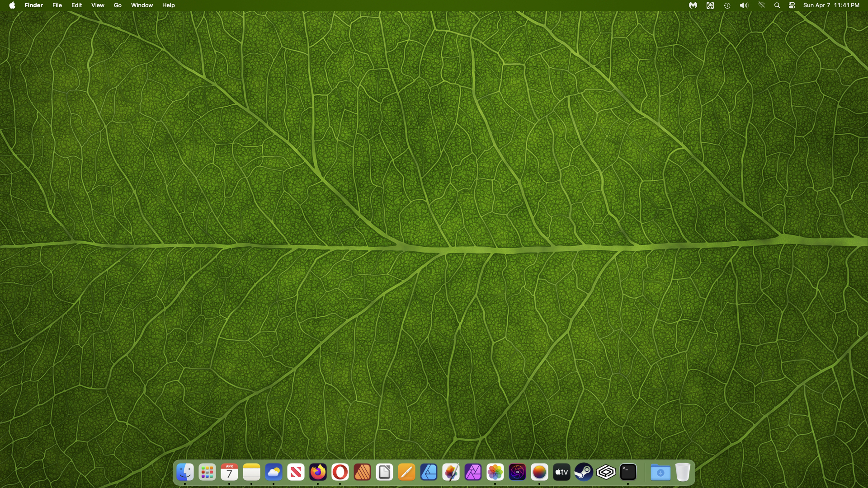Click the volume speaker icon
868x488 pixels.
[x=744, y=5]
